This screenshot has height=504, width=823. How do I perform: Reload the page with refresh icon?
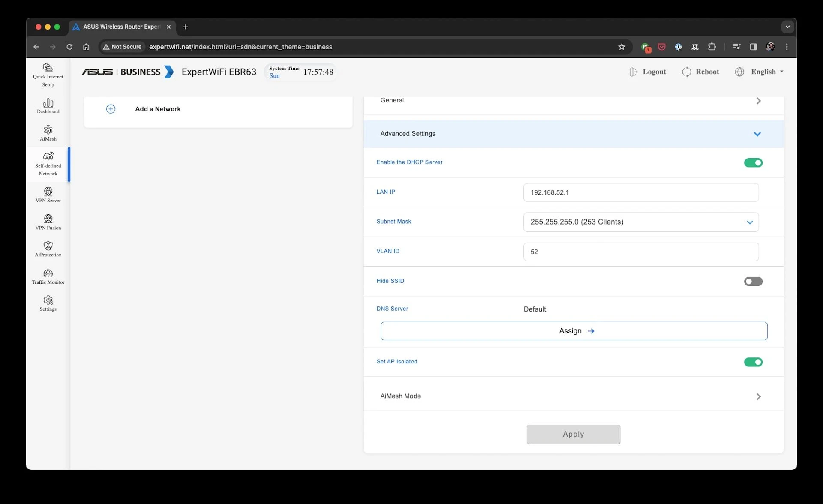[69, 47]
